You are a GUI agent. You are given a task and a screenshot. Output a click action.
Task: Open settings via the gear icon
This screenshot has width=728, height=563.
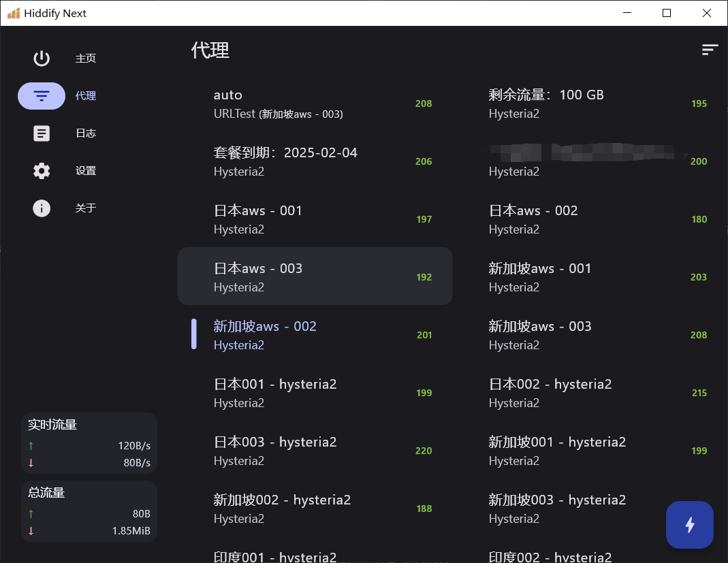click(x=42, y=171)
